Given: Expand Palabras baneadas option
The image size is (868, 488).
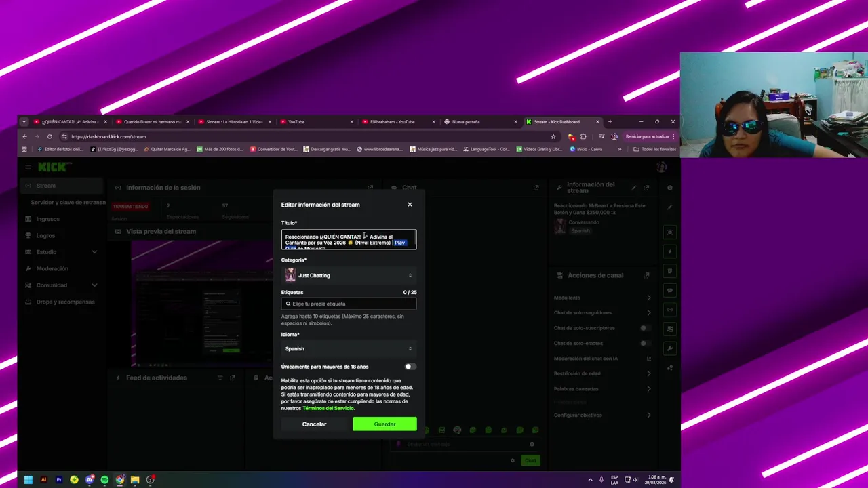Looking at the screenshot, I should coord(603,389).
